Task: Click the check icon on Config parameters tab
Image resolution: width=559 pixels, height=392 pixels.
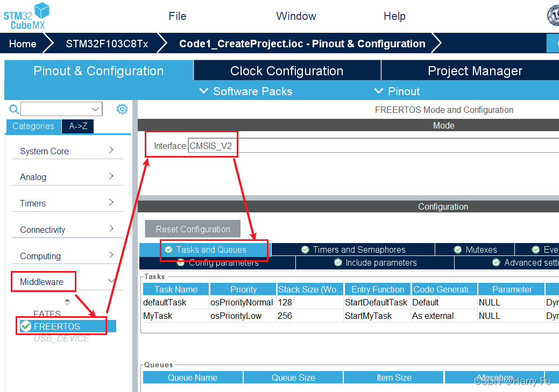Action: click(x=181, y=263)
